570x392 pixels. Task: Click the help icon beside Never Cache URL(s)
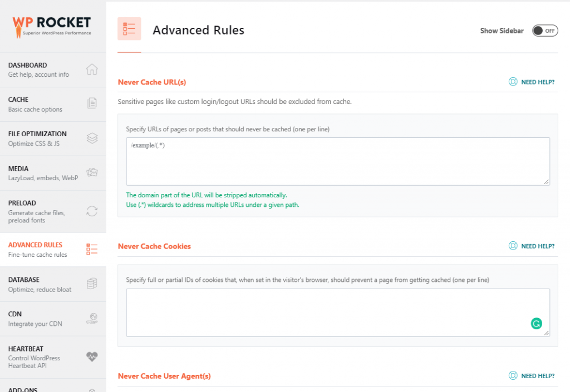[513, 81]
